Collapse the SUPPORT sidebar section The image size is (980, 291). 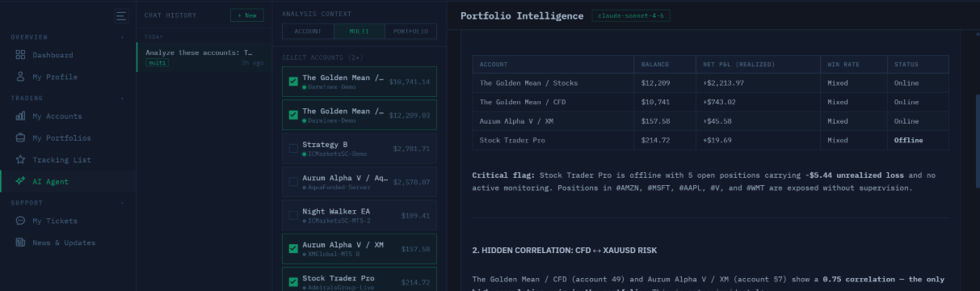122,203
